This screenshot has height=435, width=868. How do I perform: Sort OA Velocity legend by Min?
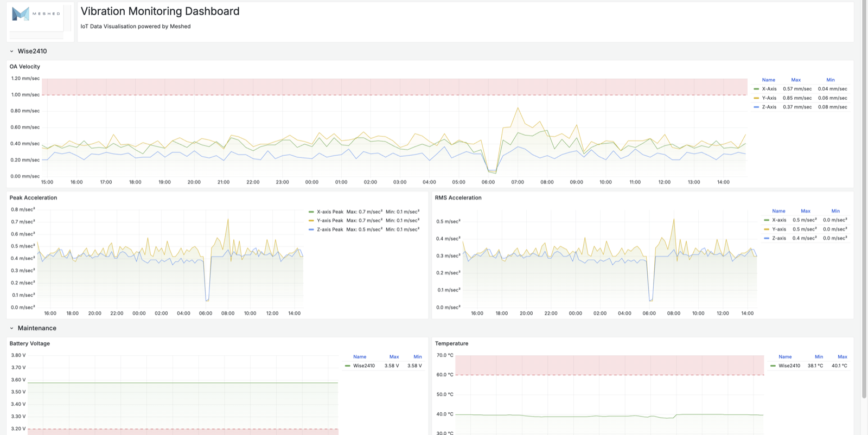[x=831, y=80]
